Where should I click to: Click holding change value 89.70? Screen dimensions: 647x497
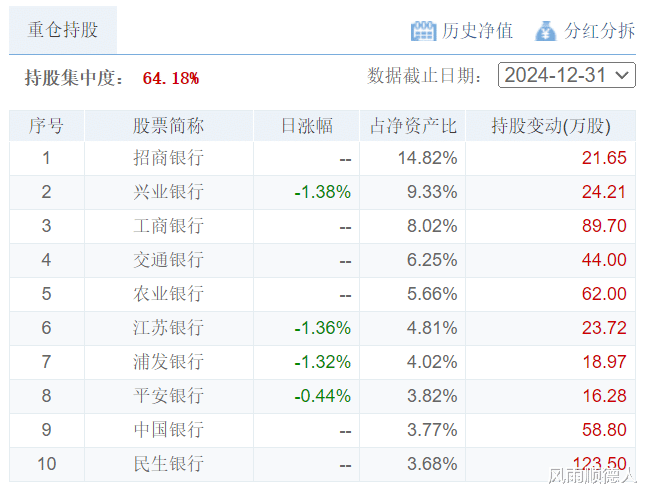point(604,226)
